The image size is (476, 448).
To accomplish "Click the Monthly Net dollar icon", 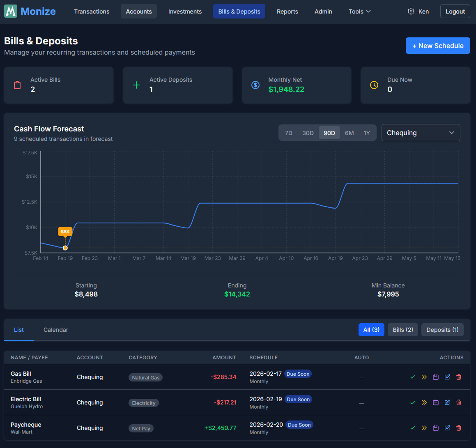I will tap(255, 85).
